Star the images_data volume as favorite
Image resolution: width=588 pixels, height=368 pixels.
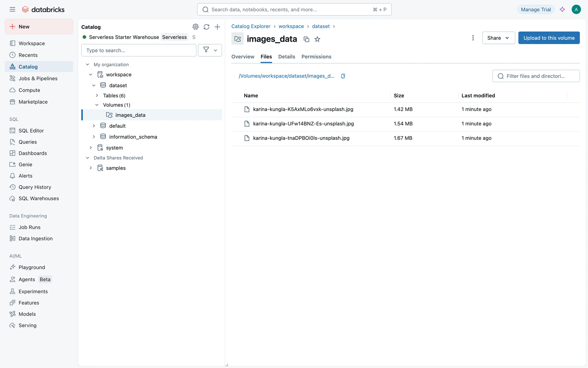pyautogui.click(x=317, y=39)
